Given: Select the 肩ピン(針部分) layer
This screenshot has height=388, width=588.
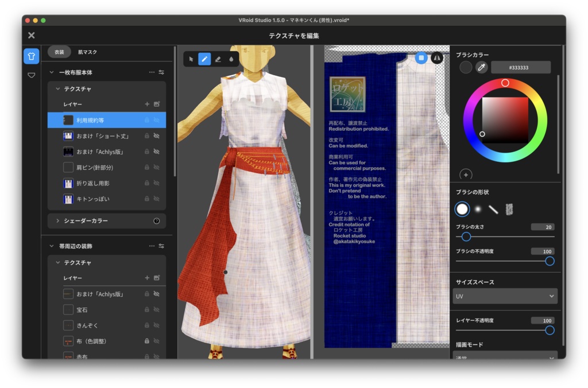Looking at the screenshot, I should pos(107,167).
